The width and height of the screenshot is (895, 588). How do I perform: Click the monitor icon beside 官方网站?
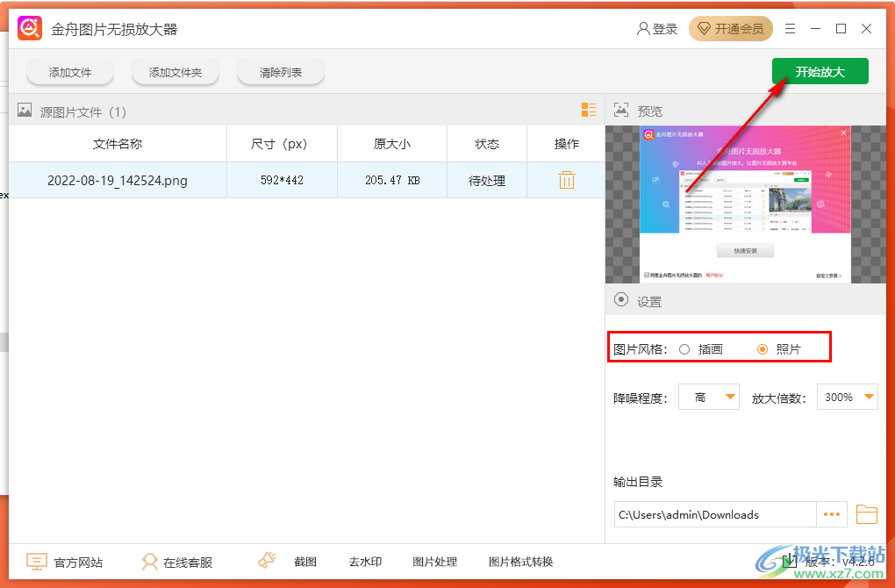(x=37, y=562)
